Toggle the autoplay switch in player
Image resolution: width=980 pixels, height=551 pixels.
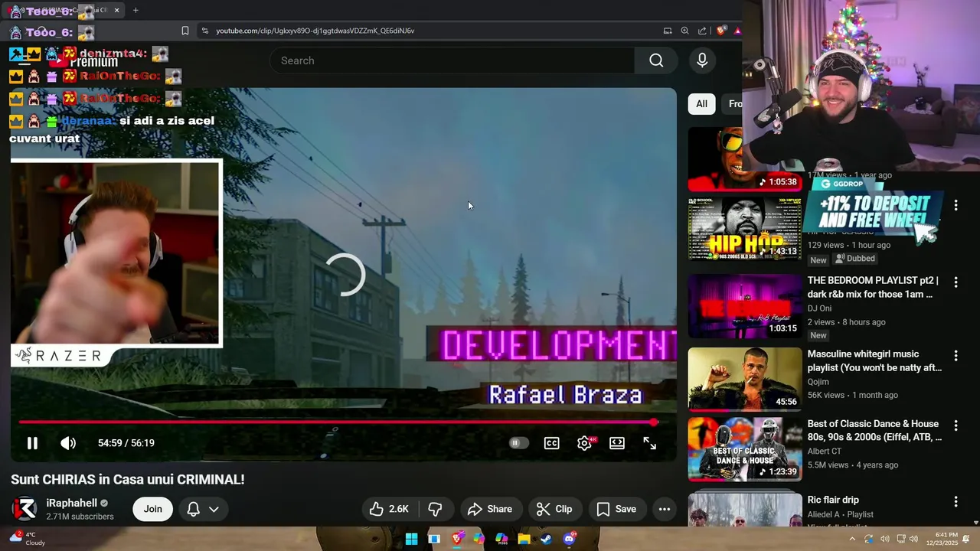tap(518, 443)
